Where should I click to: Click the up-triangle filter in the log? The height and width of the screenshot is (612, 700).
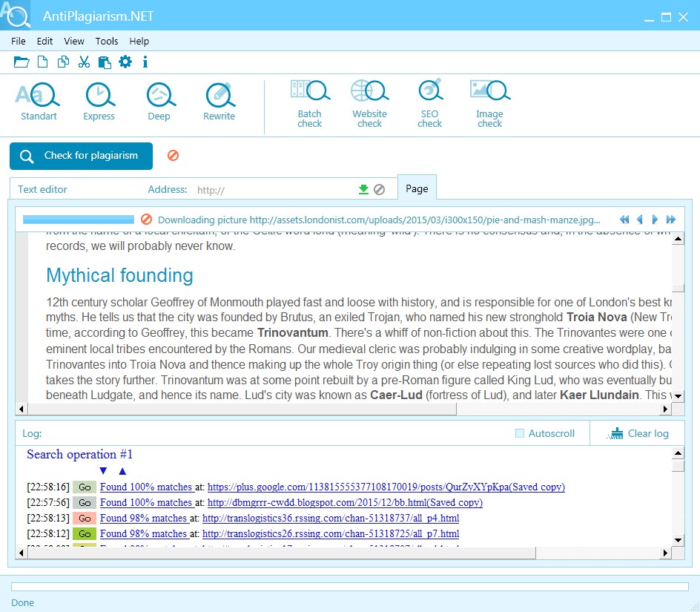pos(122,471)
